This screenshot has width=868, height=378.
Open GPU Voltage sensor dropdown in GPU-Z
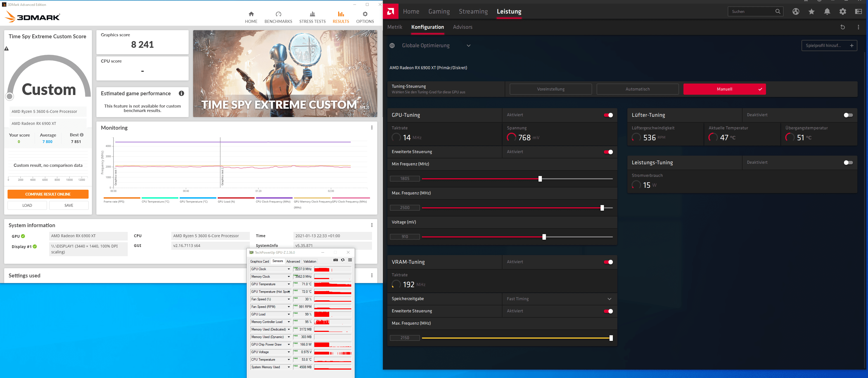(288, 352)
